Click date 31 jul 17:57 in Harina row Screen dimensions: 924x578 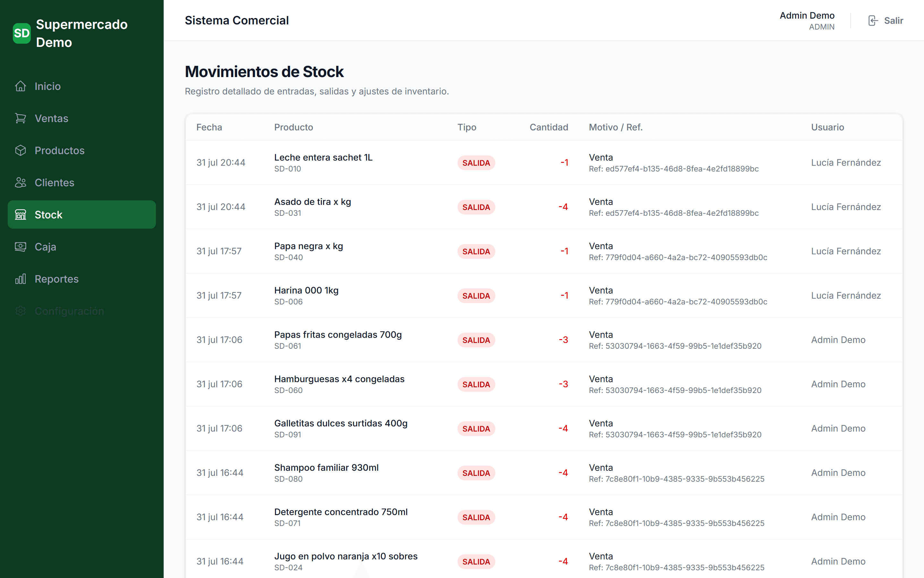pyautogui.click(x=219, y=295)
